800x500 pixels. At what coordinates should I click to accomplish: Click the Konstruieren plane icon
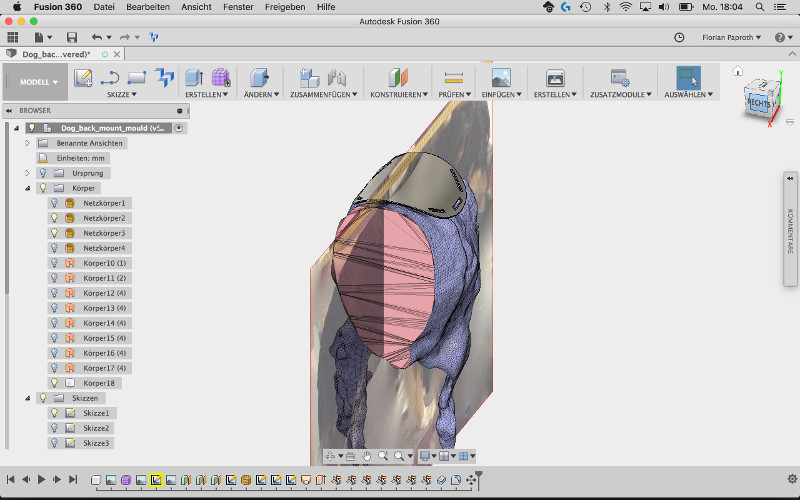pyautogui.click(x=399, y=77)
